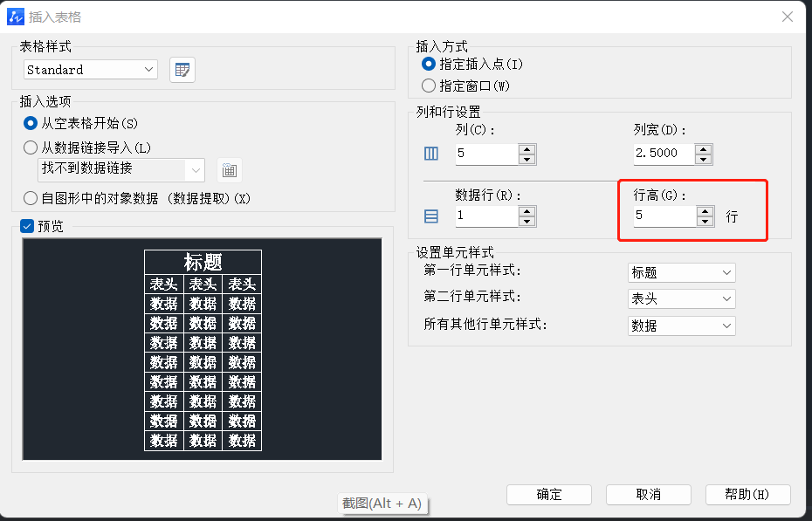Viewport: 812px width, 521px height.
Task: Click the 帮助(H) button
Action: [x=747, y=495]
